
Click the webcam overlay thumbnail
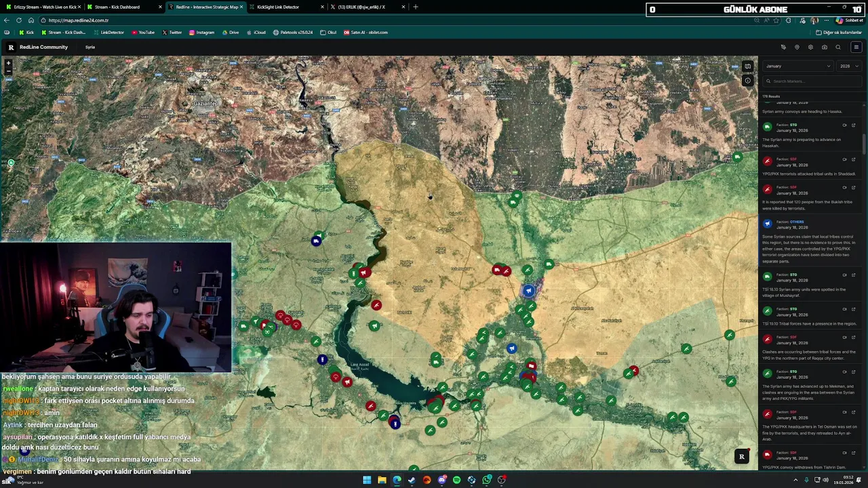point(116,308)
